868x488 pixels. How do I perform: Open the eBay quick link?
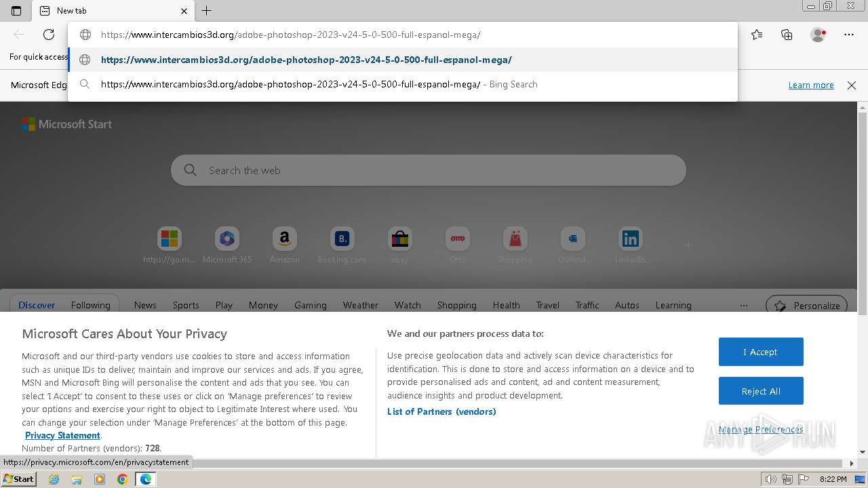pyautogui.click(x=400, y=245)
